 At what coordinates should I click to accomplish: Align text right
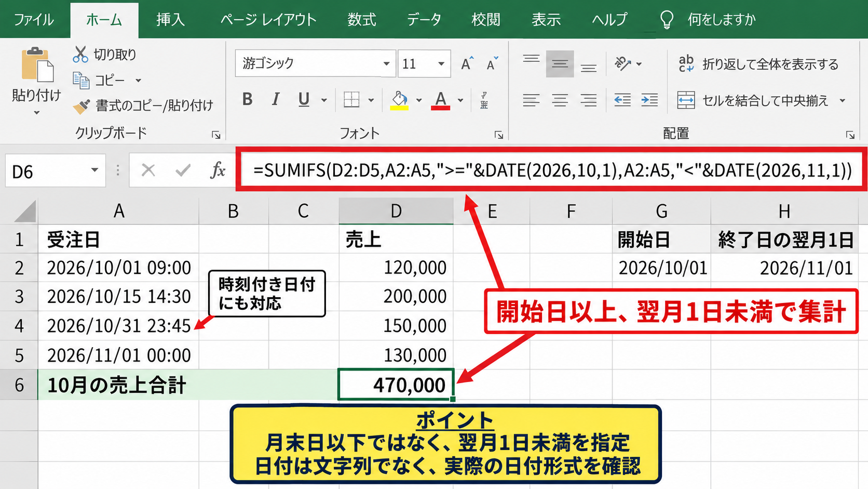[588, 100]
